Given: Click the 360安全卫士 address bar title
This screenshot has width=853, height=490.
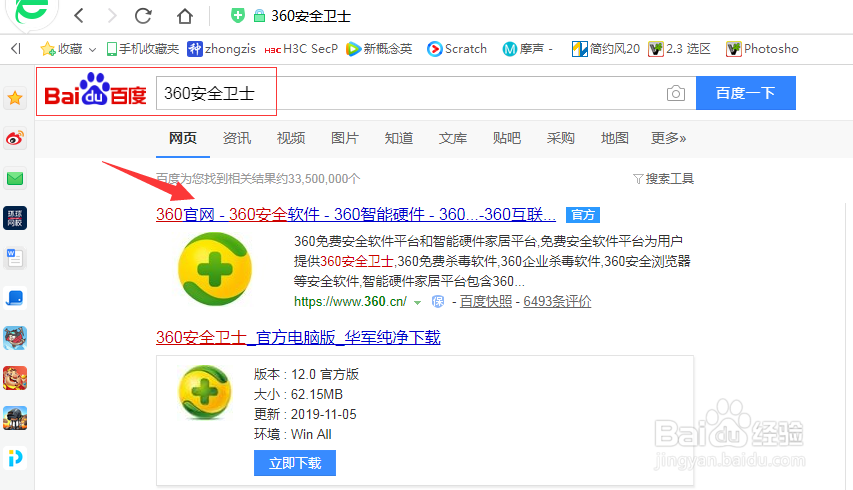Looking at the screenshot, I should click(x=311, y=16).
